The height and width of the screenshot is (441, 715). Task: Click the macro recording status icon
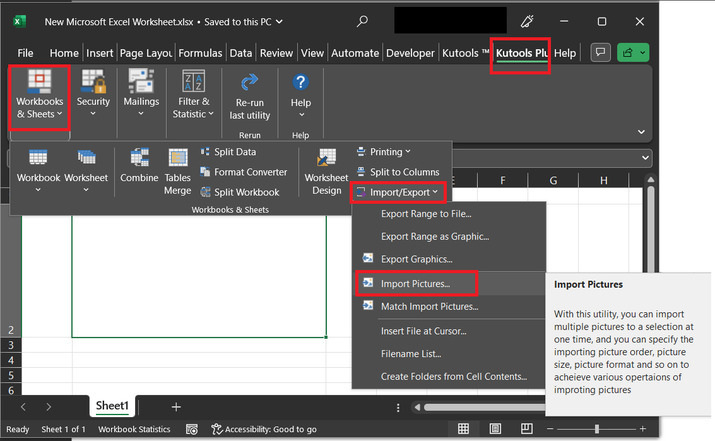click(x=192, y=429)
